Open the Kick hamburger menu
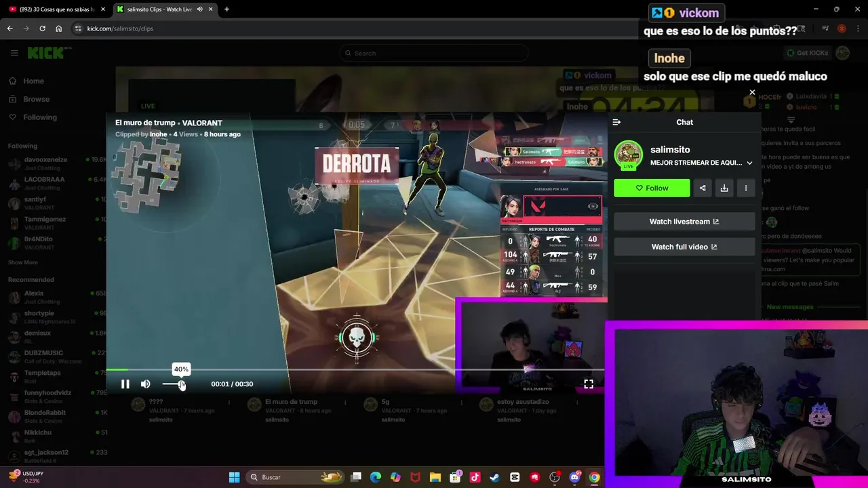The width and height of the screenshot is (868, 488). [14, 53]
